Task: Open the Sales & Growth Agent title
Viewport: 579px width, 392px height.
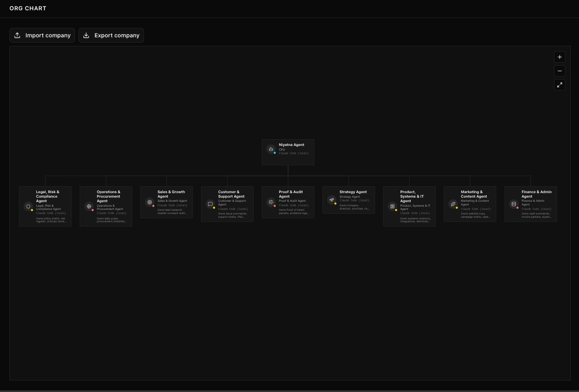Action: [x=171, y=194]
